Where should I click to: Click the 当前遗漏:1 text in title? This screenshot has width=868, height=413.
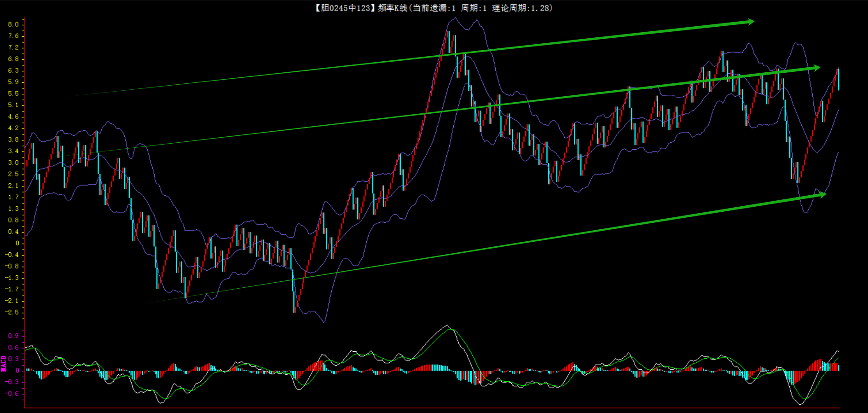(434, 8)
